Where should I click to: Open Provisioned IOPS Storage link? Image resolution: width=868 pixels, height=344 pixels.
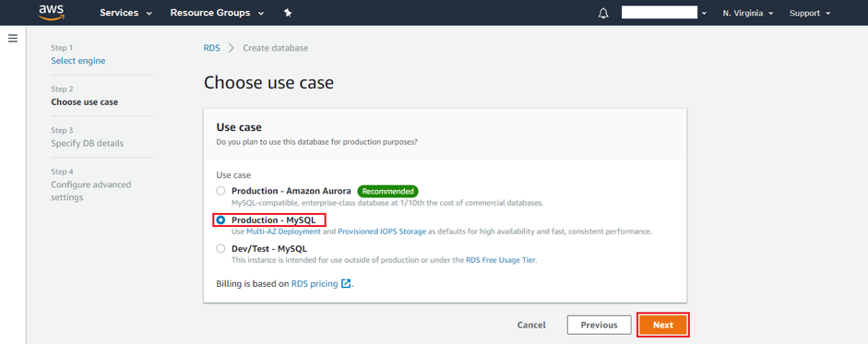pyautogui.click(x=382, y=231)
